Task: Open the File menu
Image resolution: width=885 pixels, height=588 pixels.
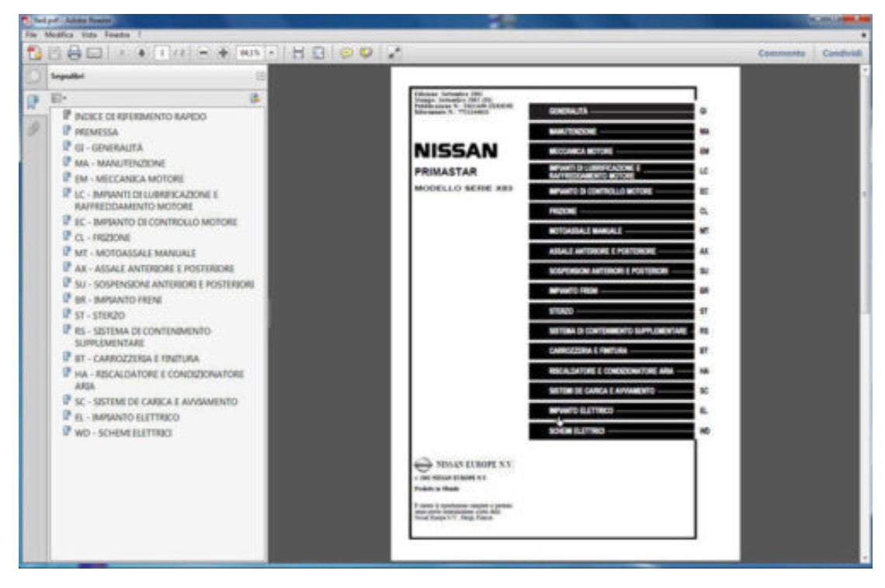Action: click(x=30, y=35)
